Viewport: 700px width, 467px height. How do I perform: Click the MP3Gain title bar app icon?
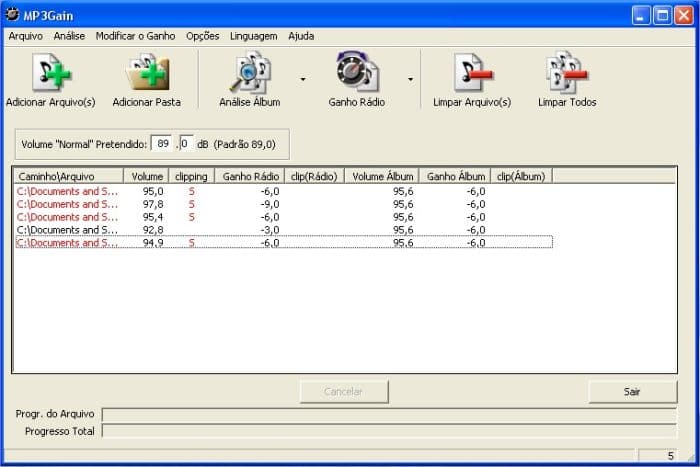pos(12,15)
